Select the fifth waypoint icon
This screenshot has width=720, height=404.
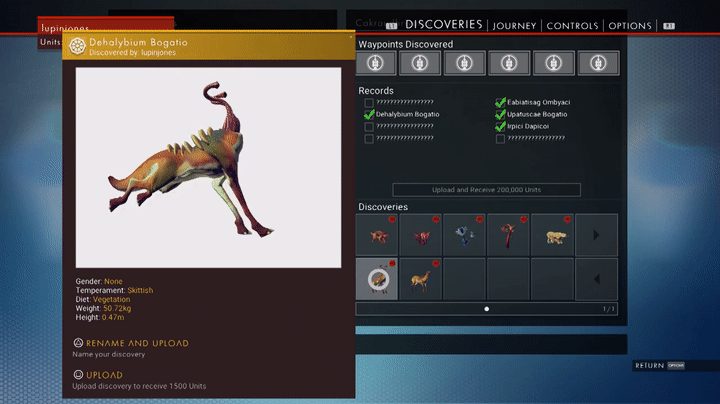point(553,63)
